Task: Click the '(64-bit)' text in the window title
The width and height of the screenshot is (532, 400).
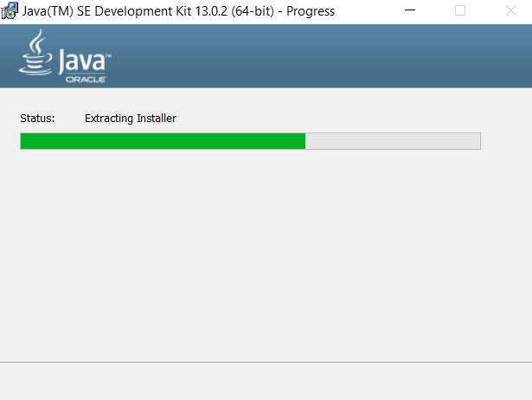Action: pyautogui.click(x=253, y=11)
